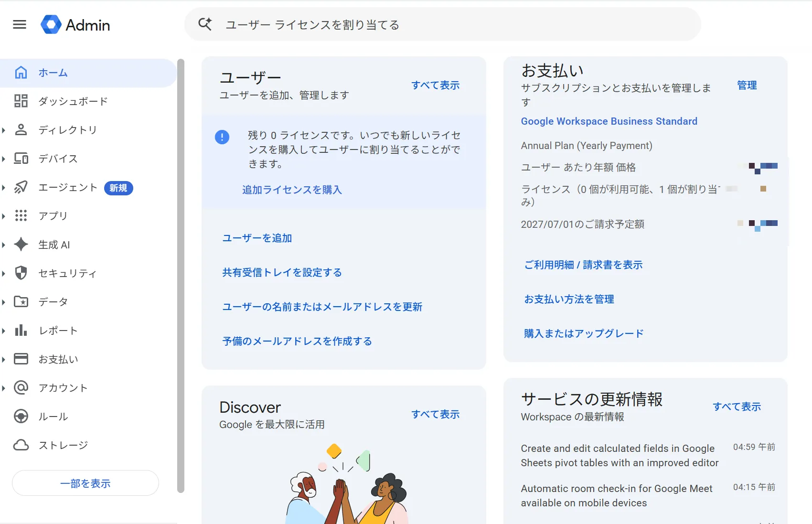Image resolution: width=812 pixels, height=524 pixels.
Task: Open the calculated fields pivot tables update
Action: [x=620, y=455]
